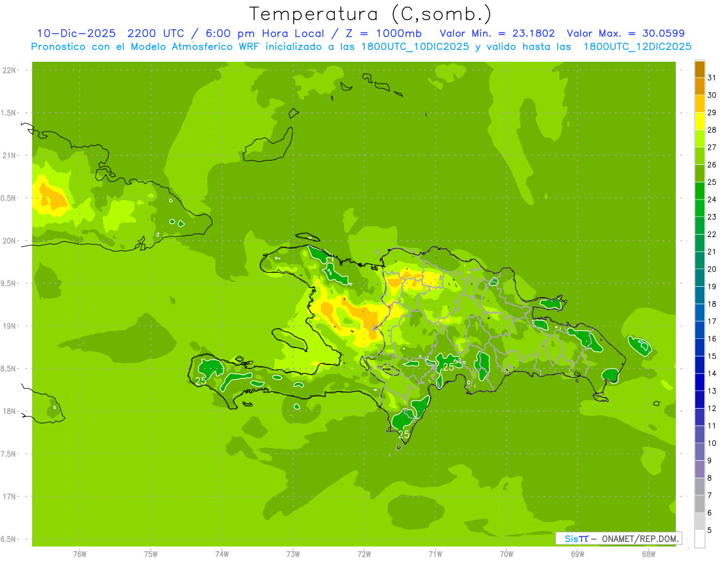This screenshot has width=728, height=562.
Task: Click the '20N' latitude axis label
Action: 9,241
